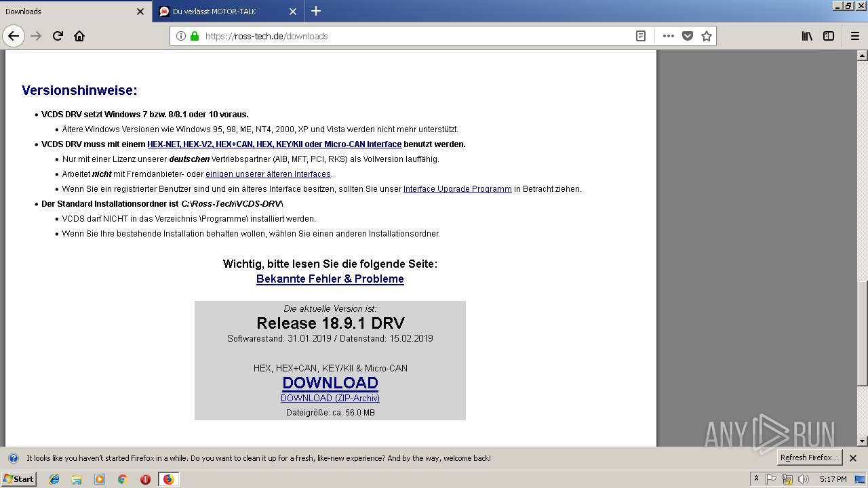Open the Windows Start menu

click(19, 479)
